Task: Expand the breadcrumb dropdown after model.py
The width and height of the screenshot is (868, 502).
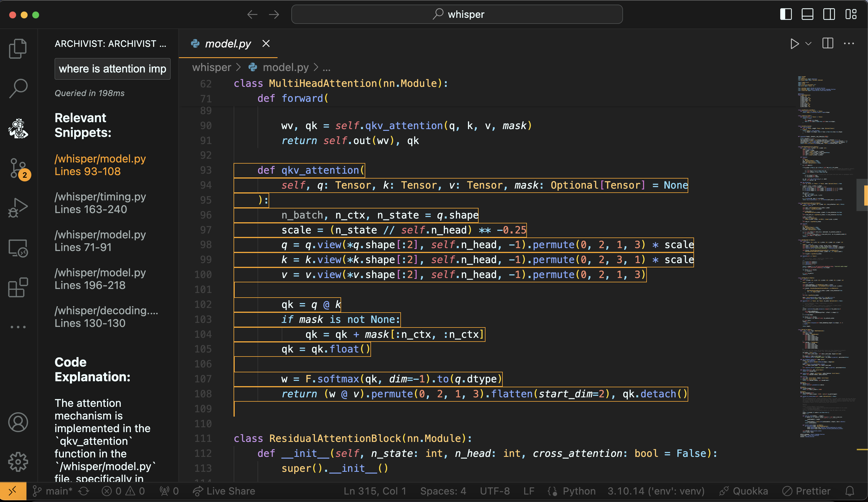Action: click(x=328, y=67)
